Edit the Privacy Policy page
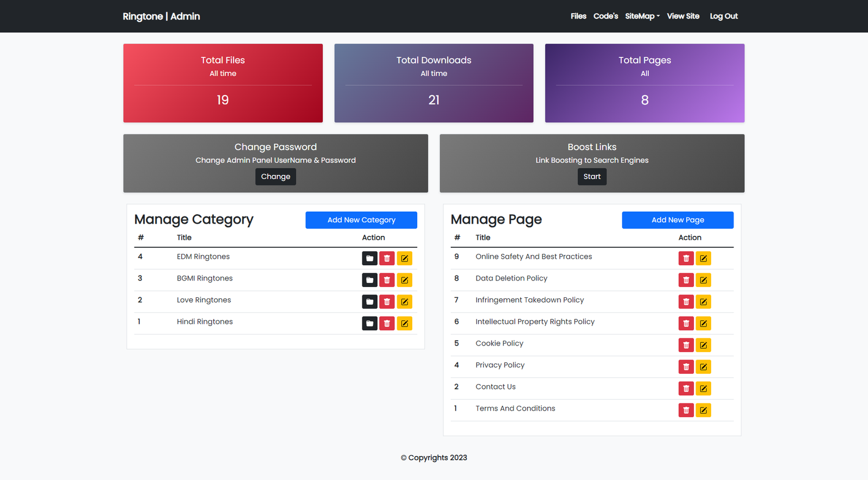868x480 pixels. click(x=703, y=367)
